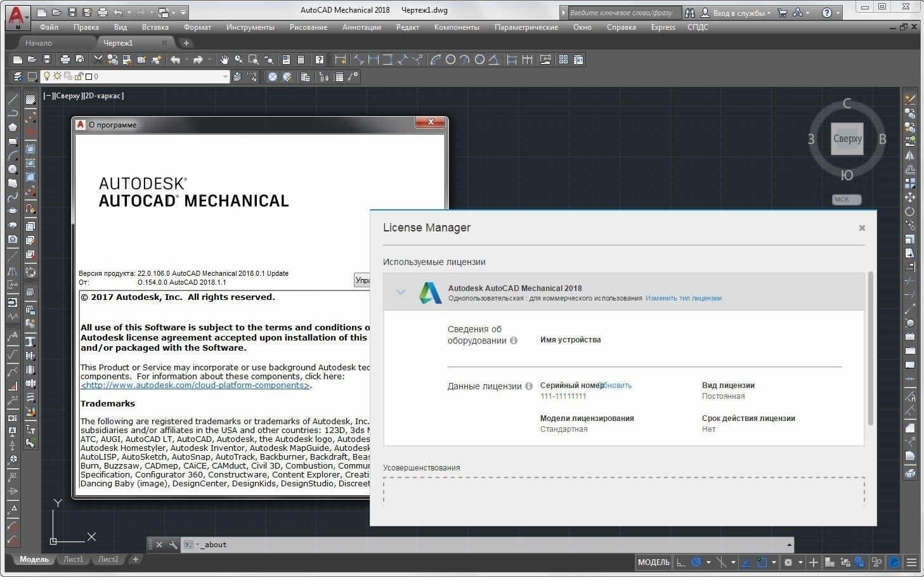Switch to the Лист1 layout tab
Viewport: 924px width, 577px height.
(x=73, y=559)
